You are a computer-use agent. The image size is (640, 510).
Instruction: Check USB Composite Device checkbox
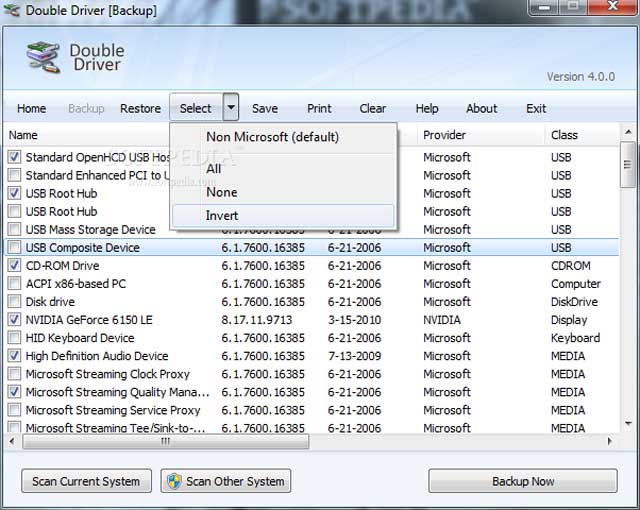point(14,247)
